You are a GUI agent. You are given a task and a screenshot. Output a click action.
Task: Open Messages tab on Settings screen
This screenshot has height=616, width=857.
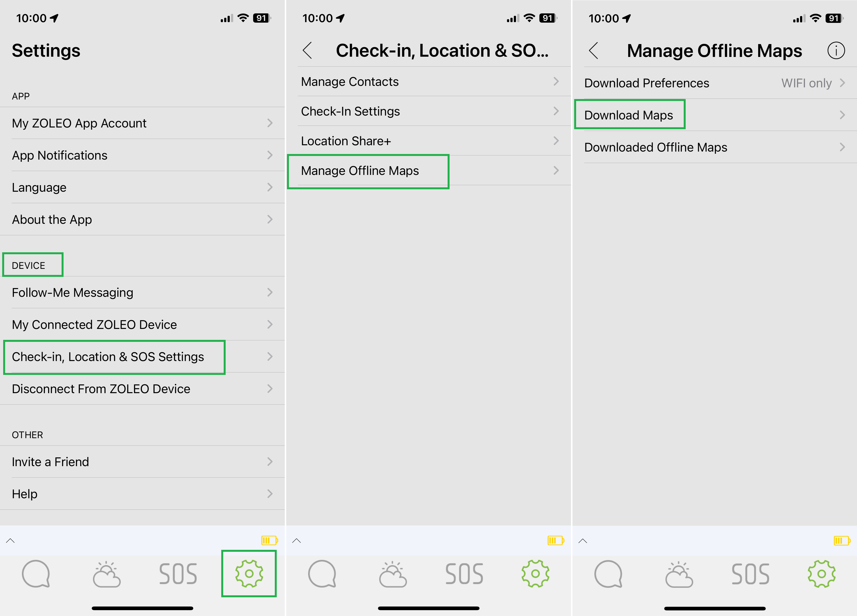point(36,574)
